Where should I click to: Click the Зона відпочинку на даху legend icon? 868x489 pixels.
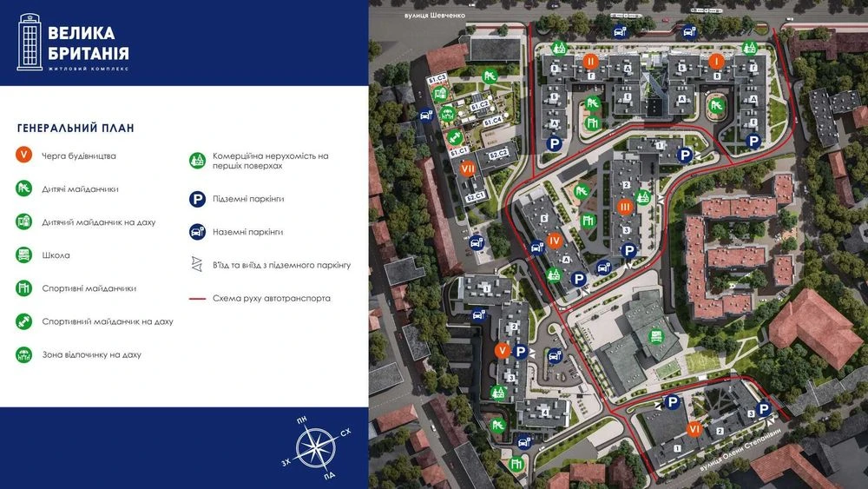coord(23,354)
